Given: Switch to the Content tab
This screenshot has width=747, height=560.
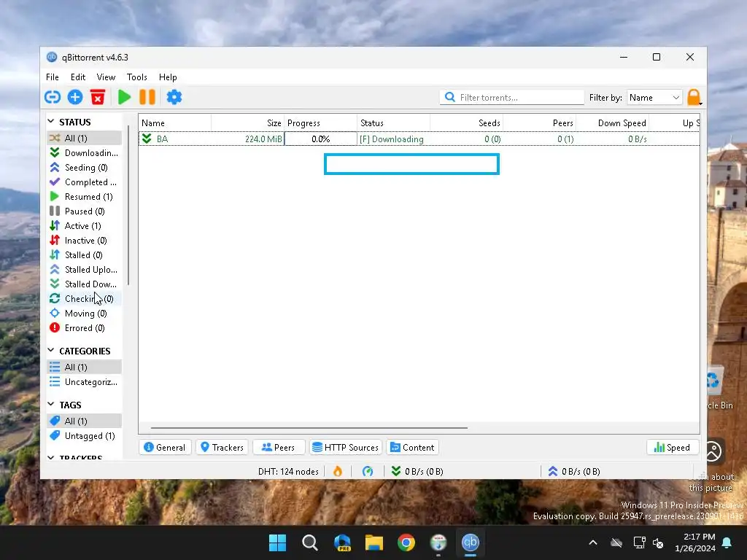Looking at the screenshot, I should tap(413, 447).
